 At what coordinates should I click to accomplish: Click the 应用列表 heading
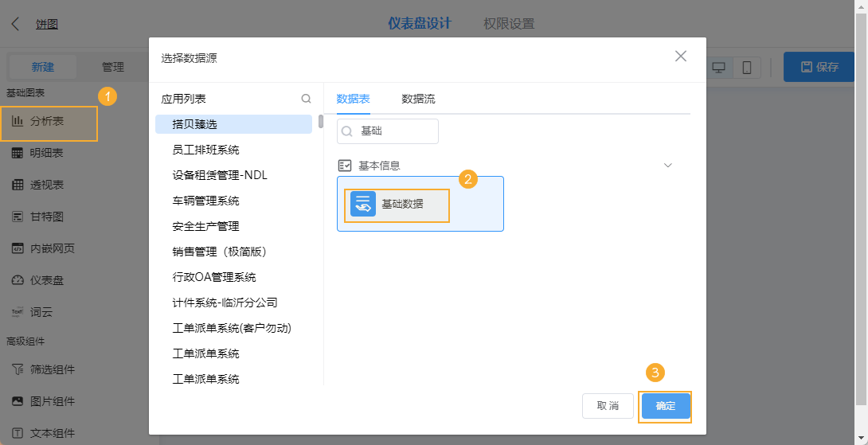[183, 99]
